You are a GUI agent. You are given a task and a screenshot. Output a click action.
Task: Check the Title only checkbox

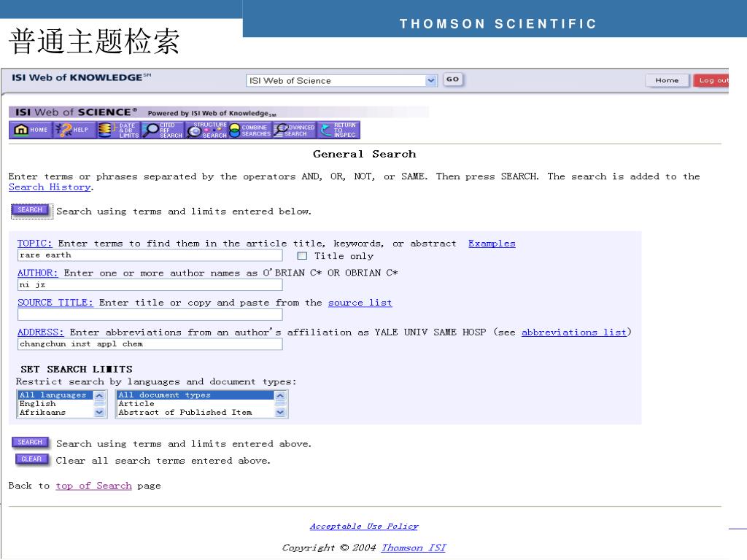pyautogui.click(x=302, y=256)
